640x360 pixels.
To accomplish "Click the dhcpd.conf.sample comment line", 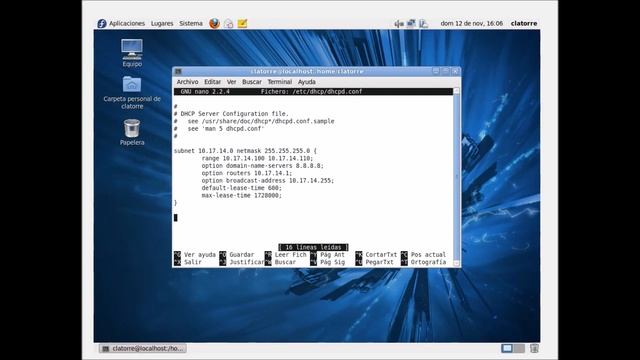I will (x=254, y=121).
